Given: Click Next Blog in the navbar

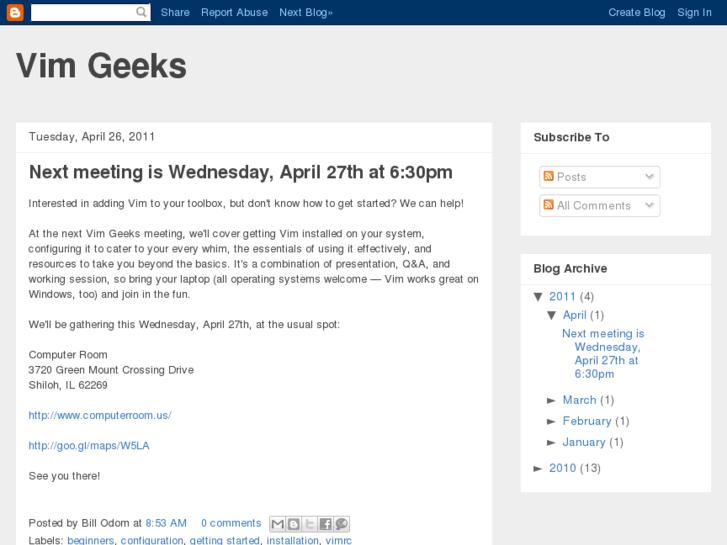Looking at the screenshot, I should point(305,12).
